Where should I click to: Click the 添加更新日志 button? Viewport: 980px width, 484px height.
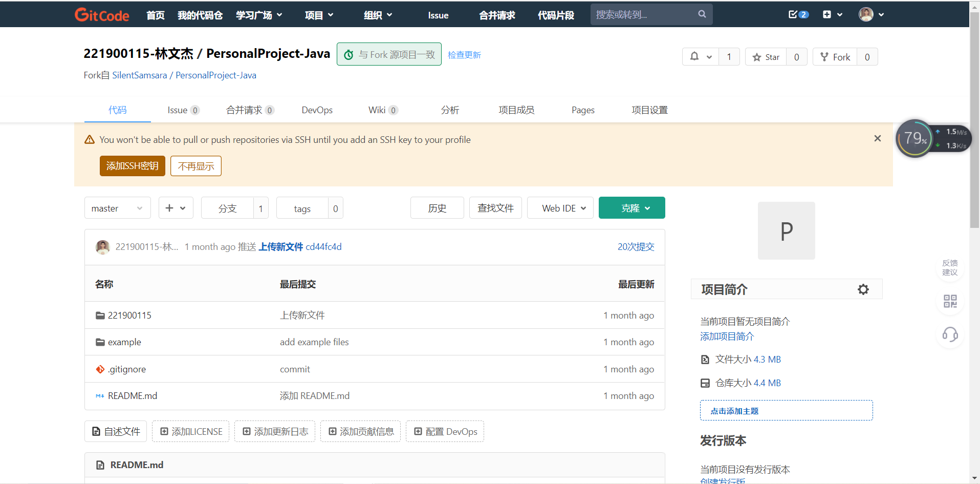click(275, 431)
